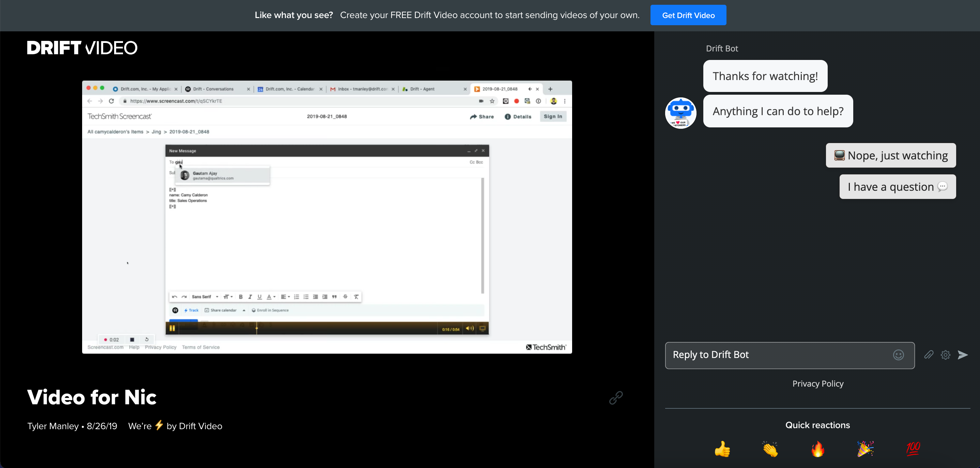Click Track in email compose bar

tap(192, 310)
